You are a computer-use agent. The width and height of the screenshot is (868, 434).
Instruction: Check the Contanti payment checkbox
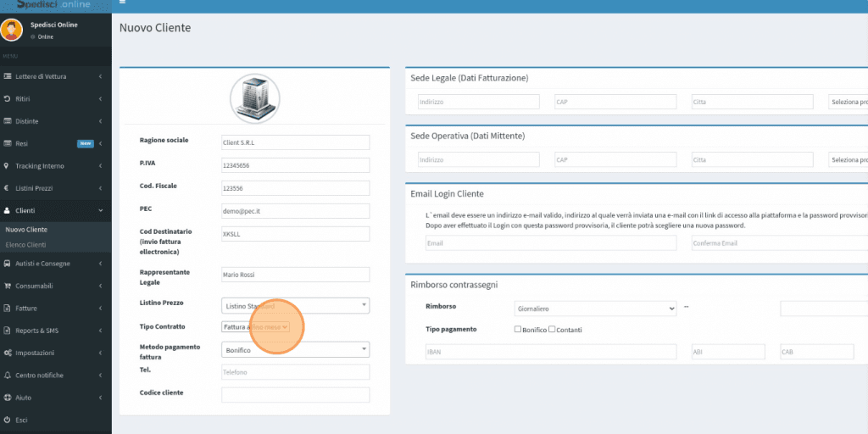click(552, 329)
